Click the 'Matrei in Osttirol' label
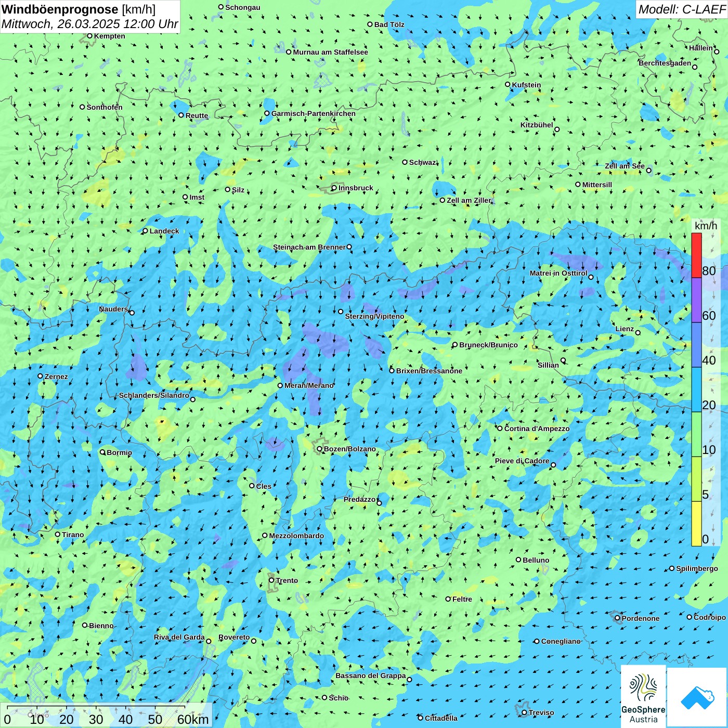 (x=558, y=273)
